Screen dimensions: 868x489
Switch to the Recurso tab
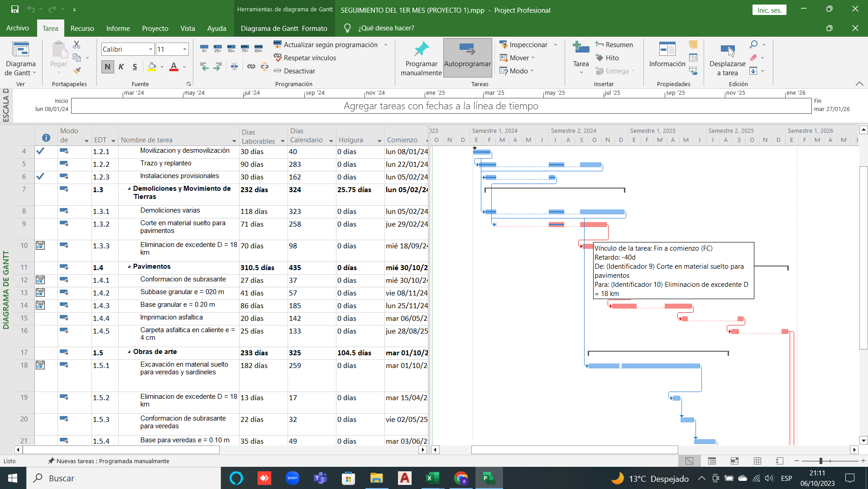tap(82, 28)
